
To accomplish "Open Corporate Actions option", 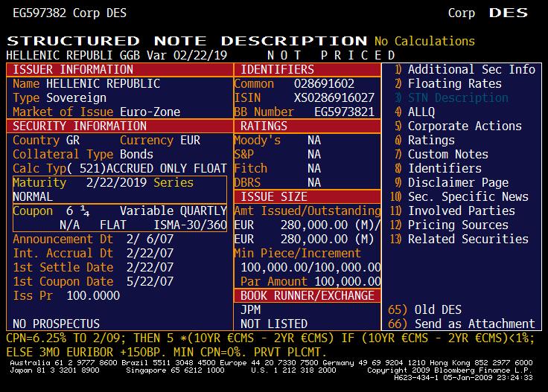I will [x=458, y=126].
